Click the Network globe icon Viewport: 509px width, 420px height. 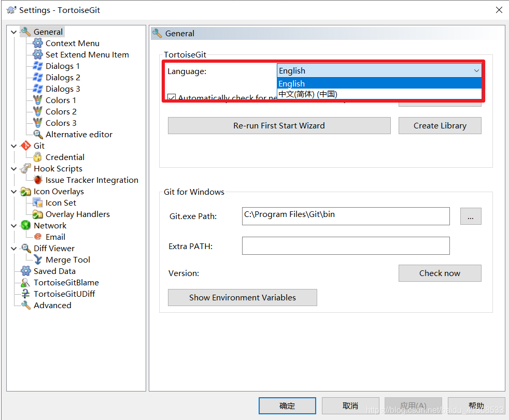(25, 225)
